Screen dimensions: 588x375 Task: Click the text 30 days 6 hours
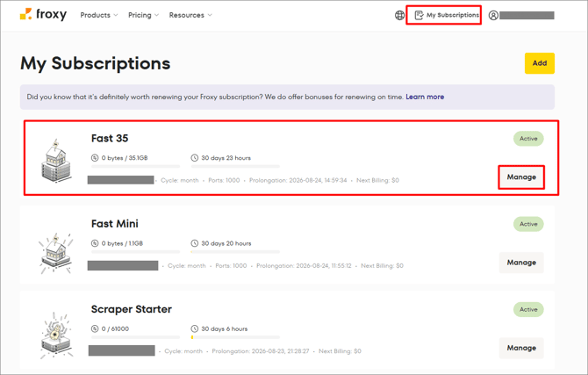click(x=225, y=328)
